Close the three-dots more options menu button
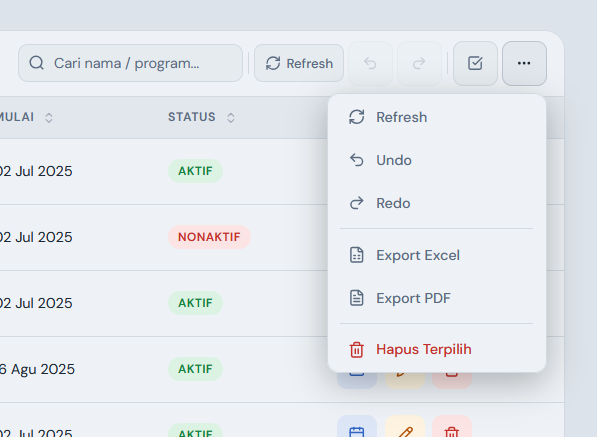597x437 pixels. (x=524, y=63)
